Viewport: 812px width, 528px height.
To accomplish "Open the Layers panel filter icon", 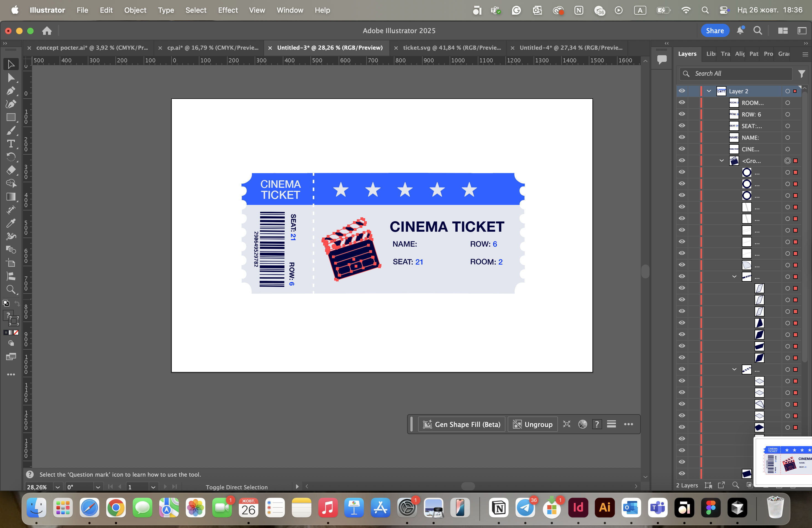I will pyautogui.click(x=802, y=74).
